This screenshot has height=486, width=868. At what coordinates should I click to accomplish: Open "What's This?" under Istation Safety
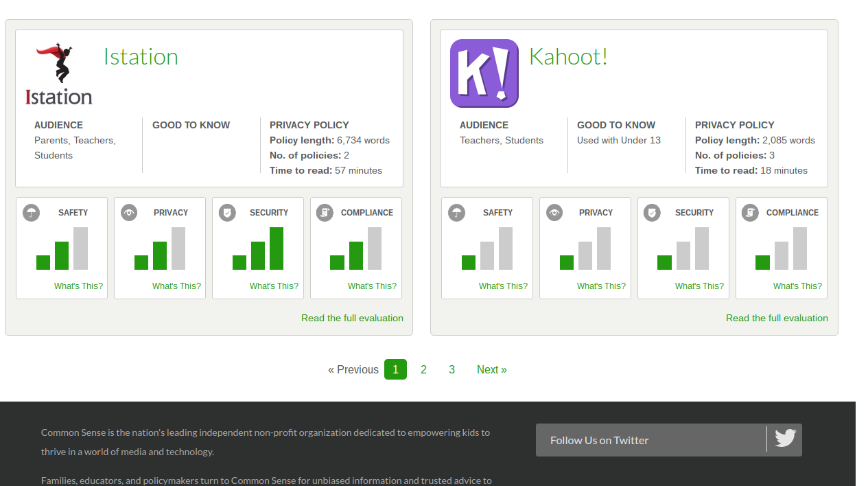click(x=78, y=286)
